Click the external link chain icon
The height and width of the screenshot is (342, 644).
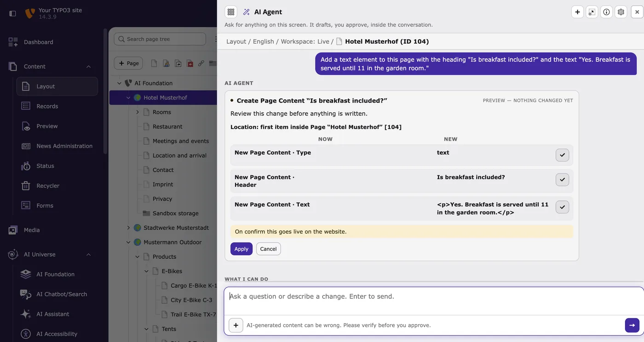click(x=201, y=63)
